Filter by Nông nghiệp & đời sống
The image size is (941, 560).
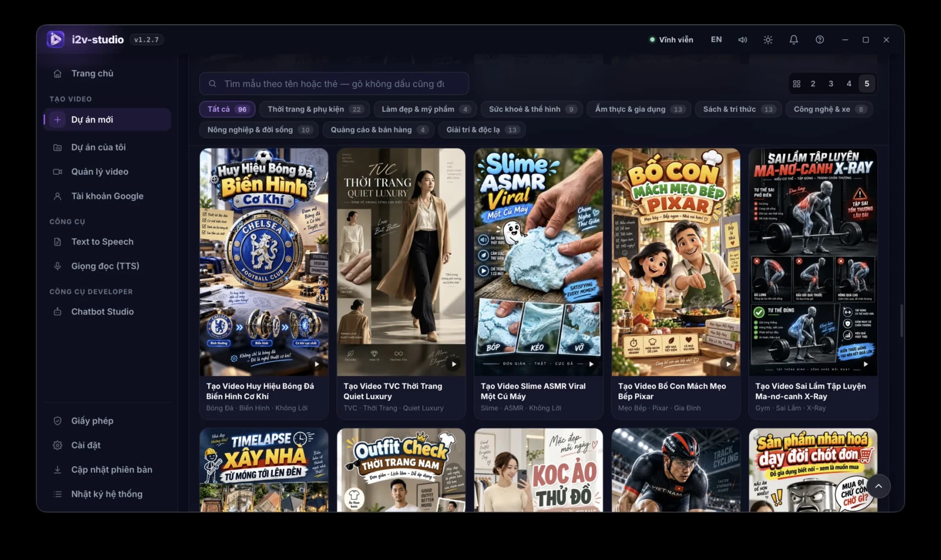[x=259, y=130]
